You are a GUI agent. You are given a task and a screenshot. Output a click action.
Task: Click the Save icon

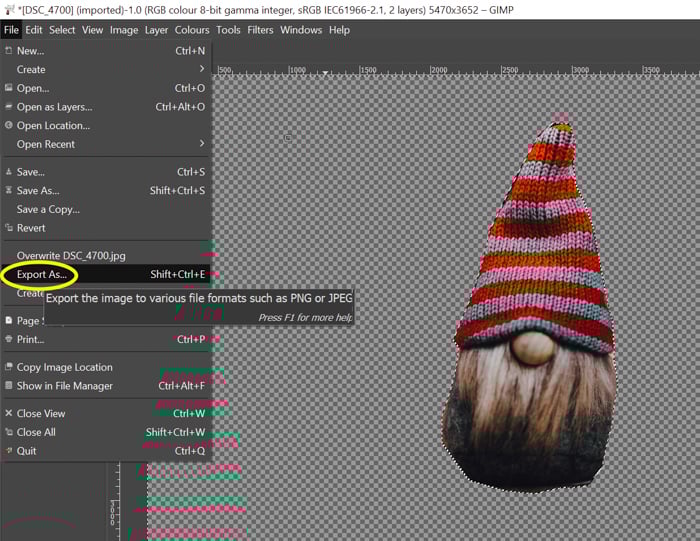click(x=8, y=171)
